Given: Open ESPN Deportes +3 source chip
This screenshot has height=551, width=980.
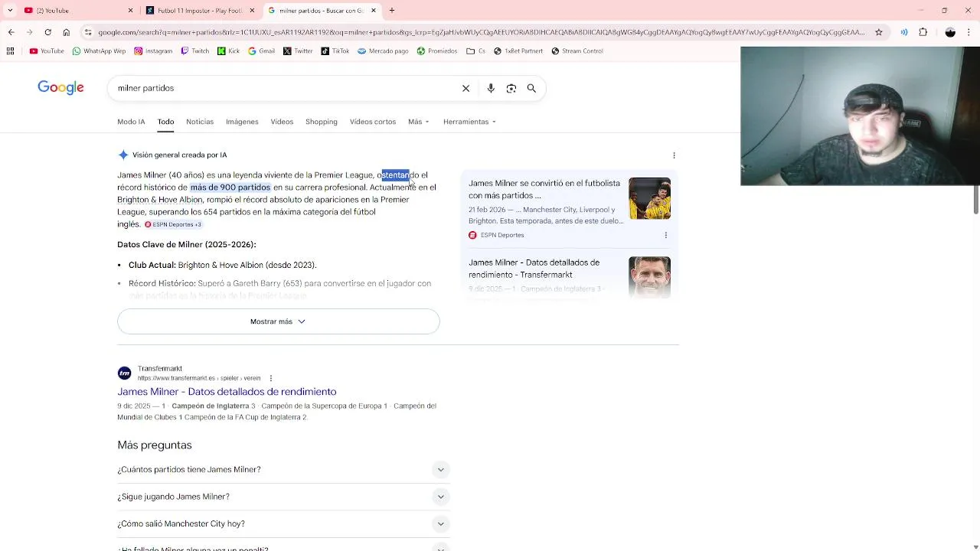Looking at the screenshot, I should (x=173, y=224).
